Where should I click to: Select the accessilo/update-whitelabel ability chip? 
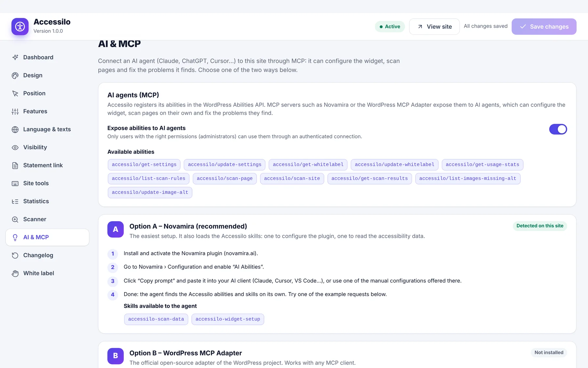[x=395, y=165]
